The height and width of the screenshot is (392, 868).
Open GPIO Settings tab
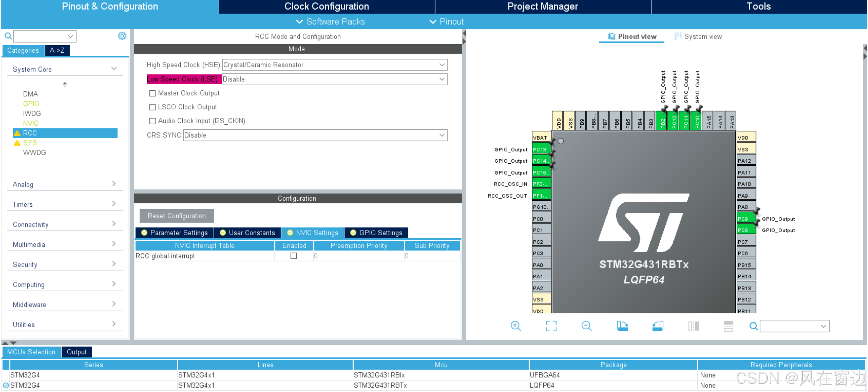pos(376,233)
